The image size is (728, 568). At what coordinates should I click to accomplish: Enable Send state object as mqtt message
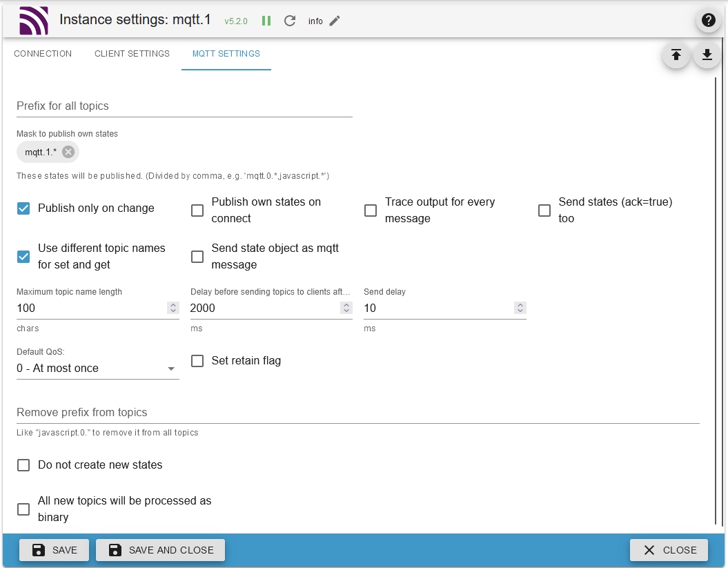point(197,256)
